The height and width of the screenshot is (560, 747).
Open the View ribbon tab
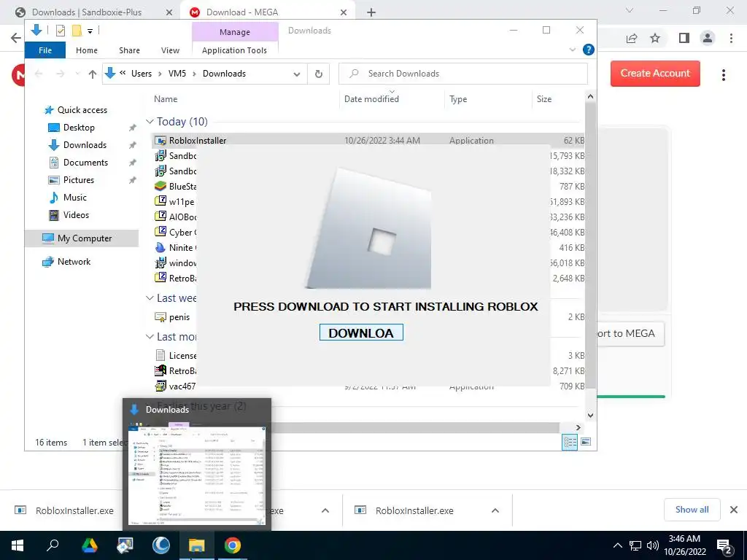(170, 50)
